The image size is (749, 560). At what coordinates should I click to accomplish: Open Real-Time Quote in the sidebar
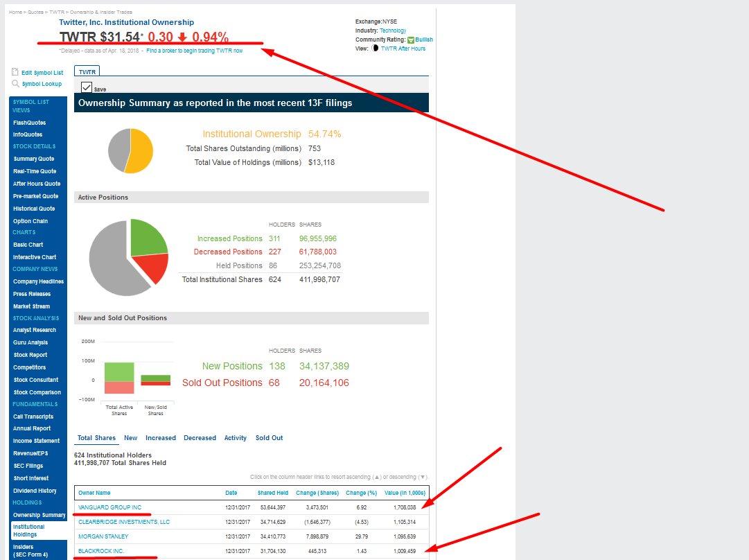tap(35, 171)
